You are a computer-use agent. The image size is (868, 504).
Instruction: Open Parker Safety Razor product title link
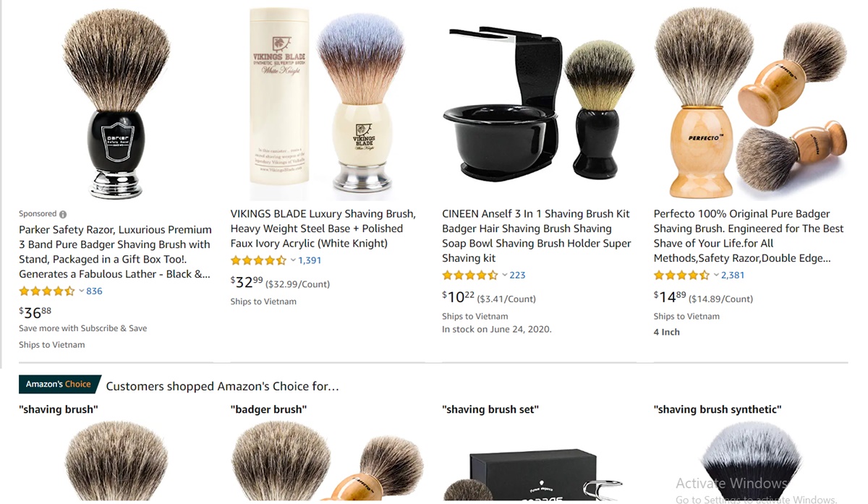click(x=116, y=252)
